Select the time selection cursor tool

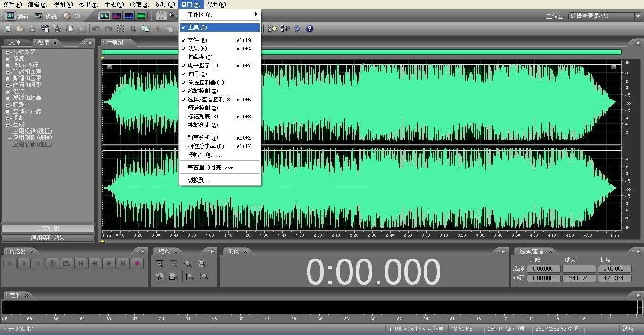tap(161, 16)
